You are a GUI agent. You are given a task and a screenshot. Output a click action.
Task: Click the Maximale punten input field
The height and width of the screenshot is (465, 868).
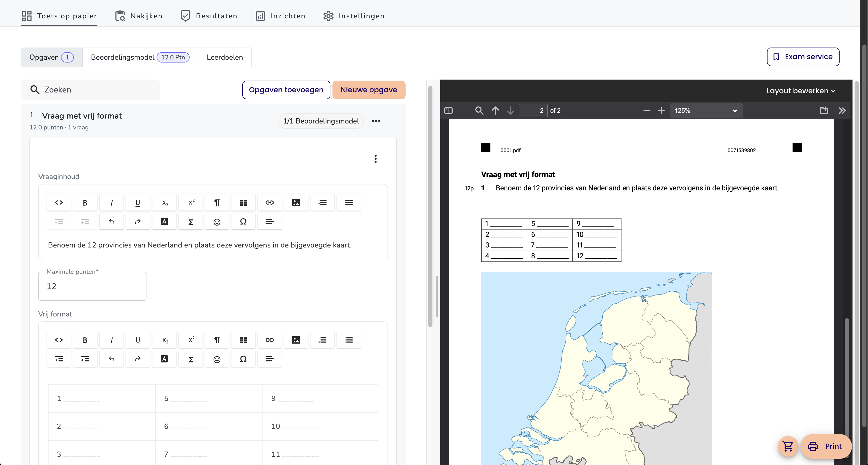click(92, 286)
